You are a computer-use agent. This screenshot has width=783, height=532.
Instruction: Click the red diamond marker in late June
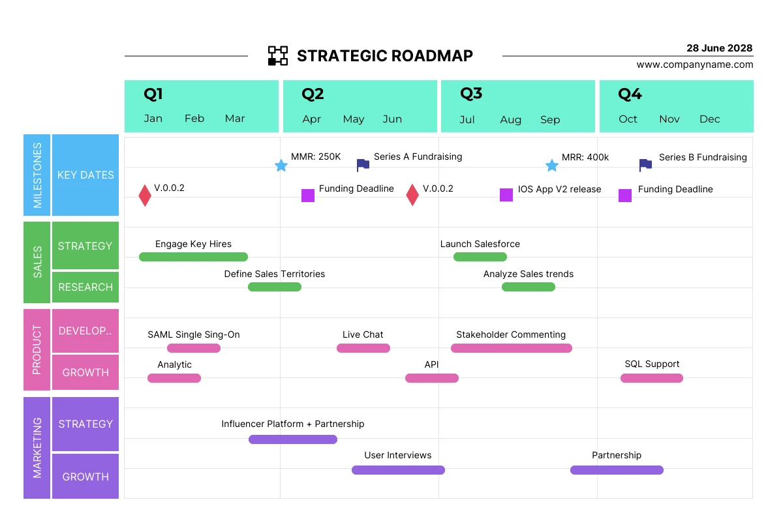click(x=412, y=195)
